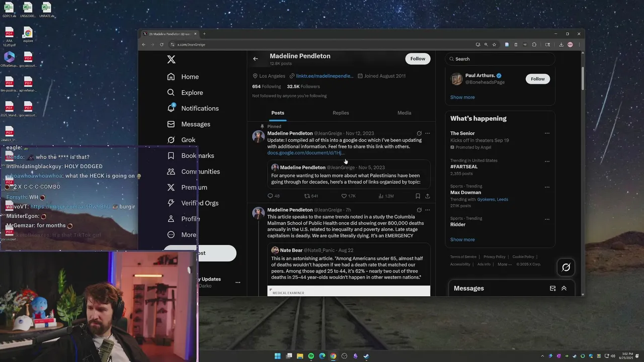
Task: Click the X search field
Action: point(500,59)
